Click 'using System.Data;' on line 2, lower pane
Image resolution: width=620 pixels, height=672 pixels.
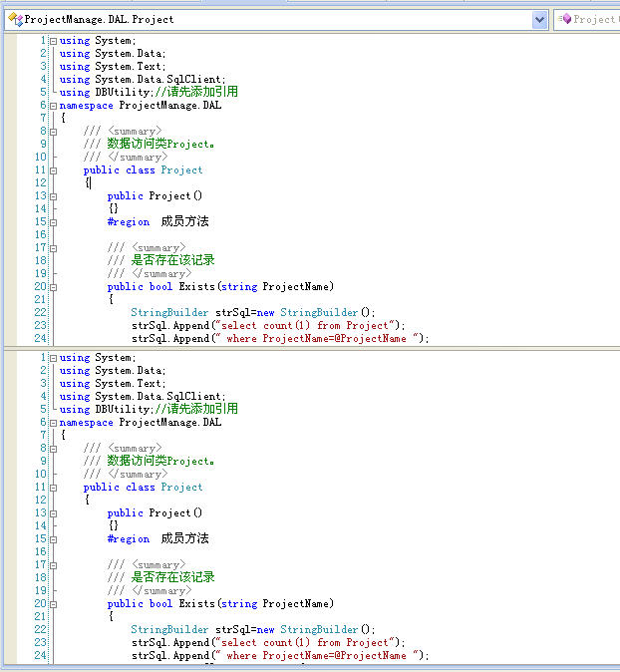[x=113, y=370]
